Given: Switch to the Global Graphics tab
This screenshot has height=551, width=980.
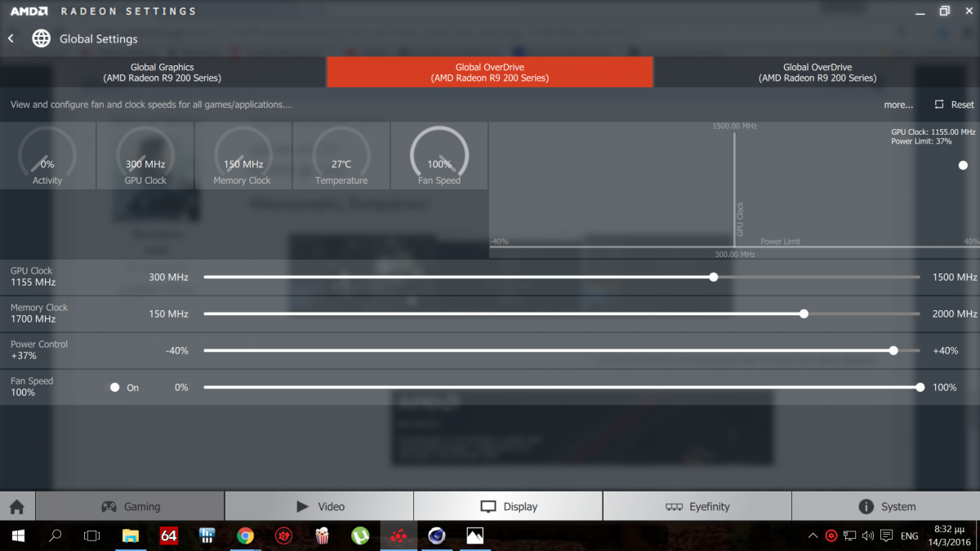Looking at the screenshot, I should [163, 73].
